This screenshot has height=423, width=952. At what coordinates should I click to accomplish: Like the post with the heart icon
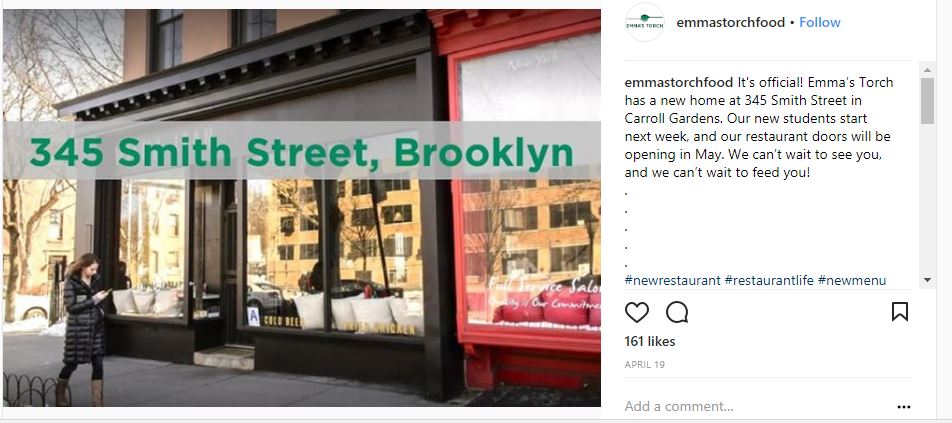tap(636, 313)
